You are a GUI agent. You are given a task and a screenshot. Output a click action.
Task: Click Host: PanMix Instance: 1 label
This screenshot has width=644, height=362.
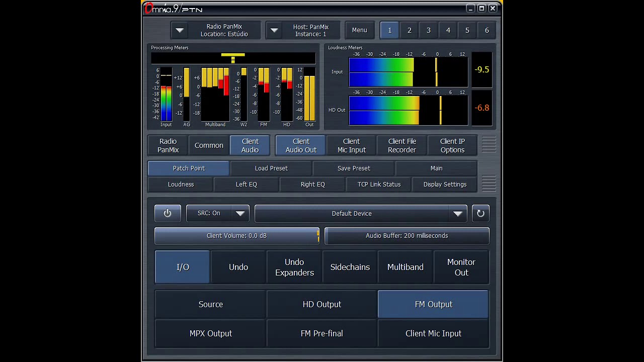coord(311,30)
